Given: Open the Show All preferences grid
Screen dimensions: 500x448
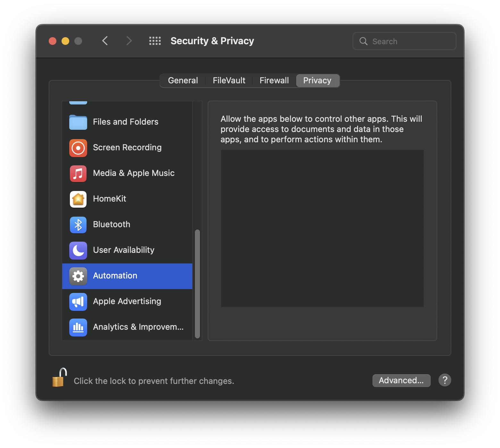Looking at the screenshot, I should [155, 41].
